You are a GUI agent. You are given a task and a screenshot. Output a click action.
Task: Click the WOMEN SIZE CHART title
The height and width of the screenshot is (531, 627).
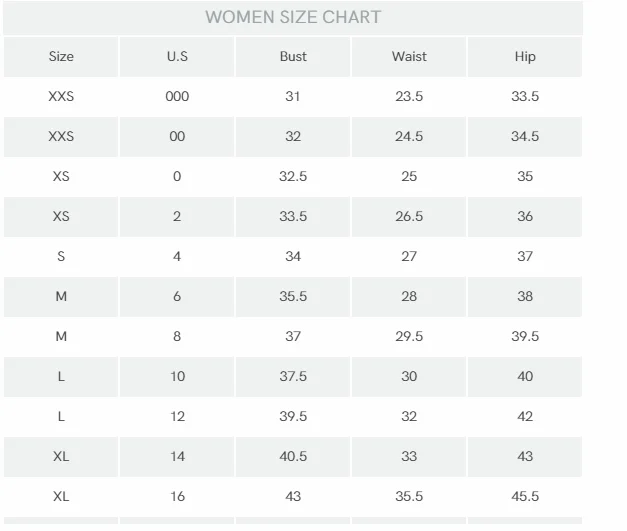point(292,18)
